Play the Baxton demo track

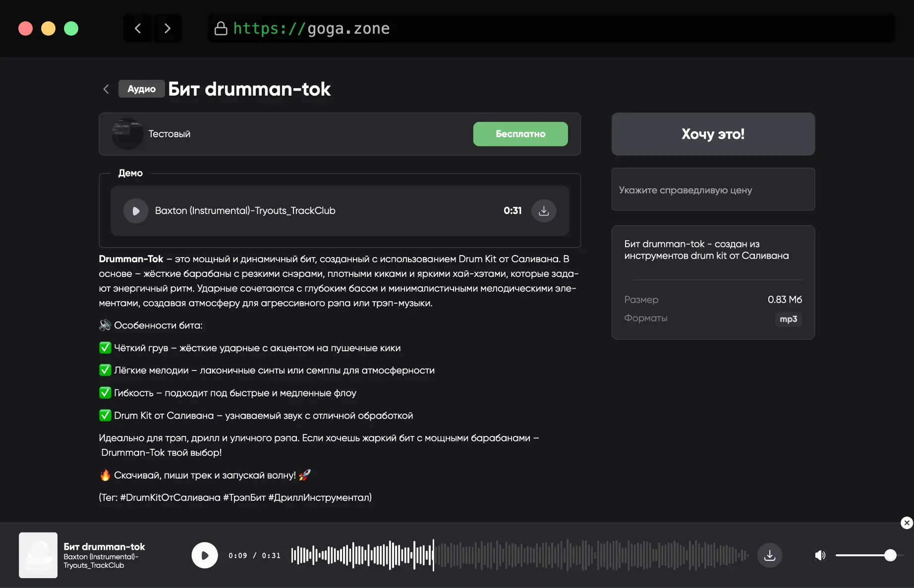[x=136, y=211]
